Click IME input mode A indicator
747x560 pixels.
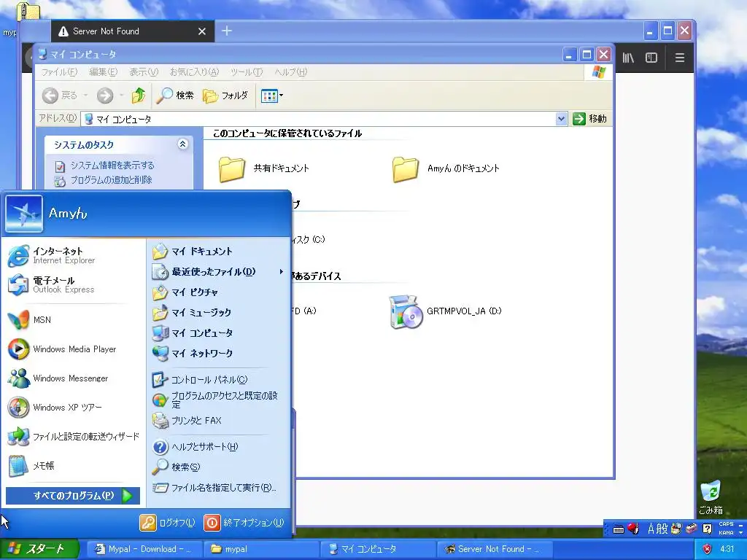click(651, 529)
